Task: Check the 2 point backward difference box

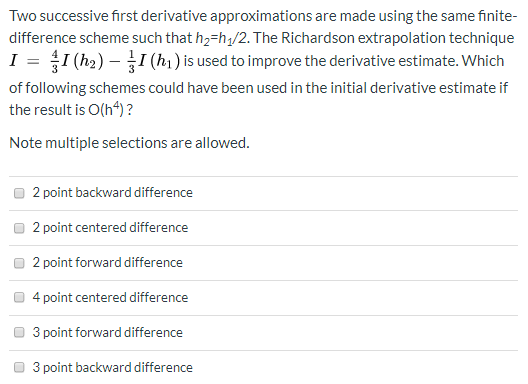Action: click(x=19, y=193)
